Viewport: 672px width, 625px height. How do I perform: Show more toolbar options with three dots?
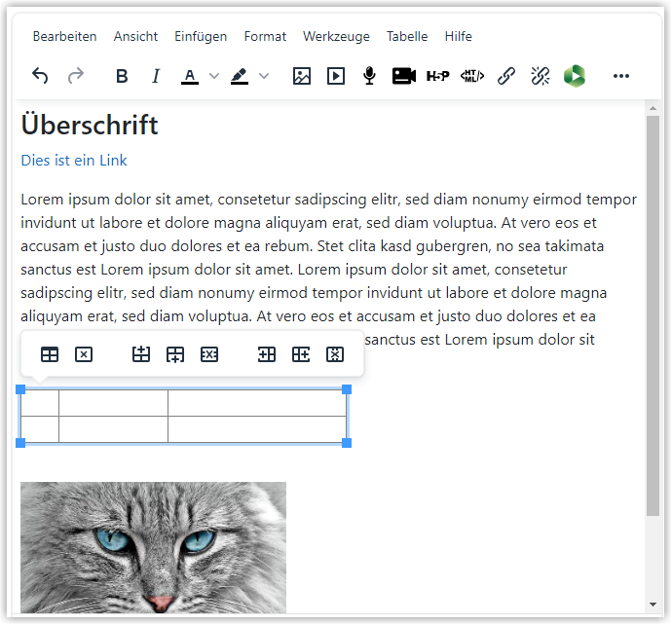(621, 76)
